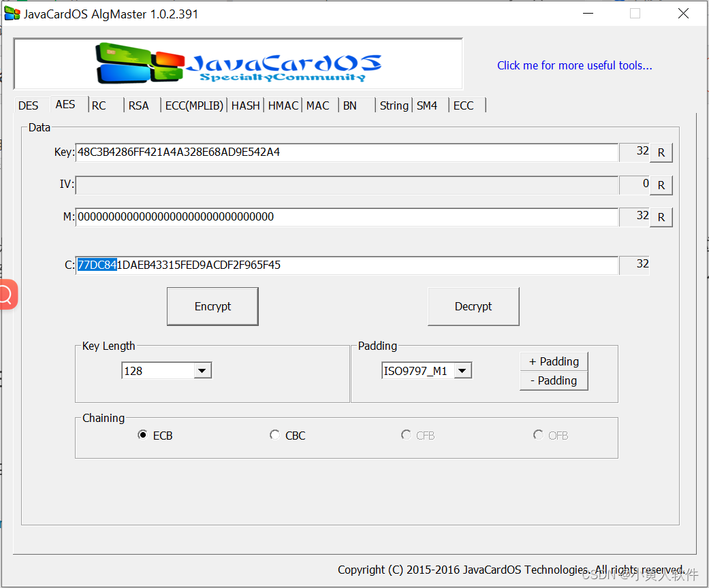Switch to the String tab
This screenshot has width=709, height=588.
point(394,105)
